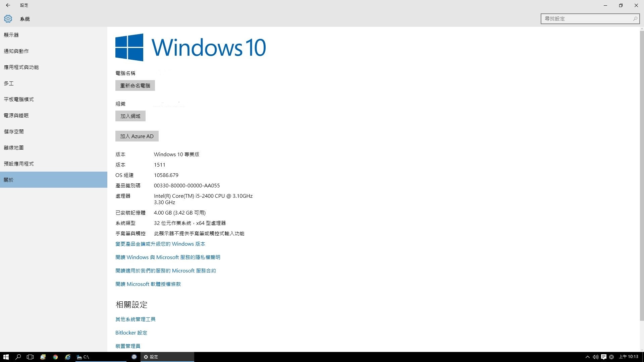
Task: Click the 加入 Azure AD button
Action: pyautogui.click(x=137, y=136)
